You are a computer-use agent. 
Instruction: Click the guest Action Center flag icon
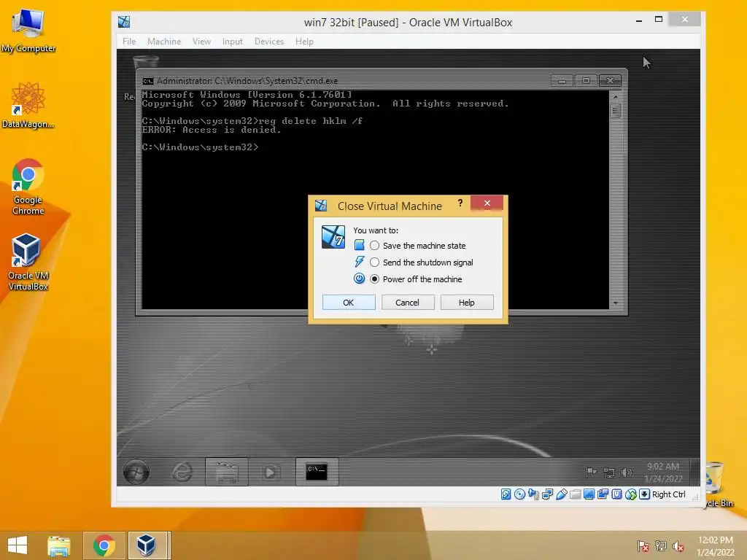pos(591,472)
